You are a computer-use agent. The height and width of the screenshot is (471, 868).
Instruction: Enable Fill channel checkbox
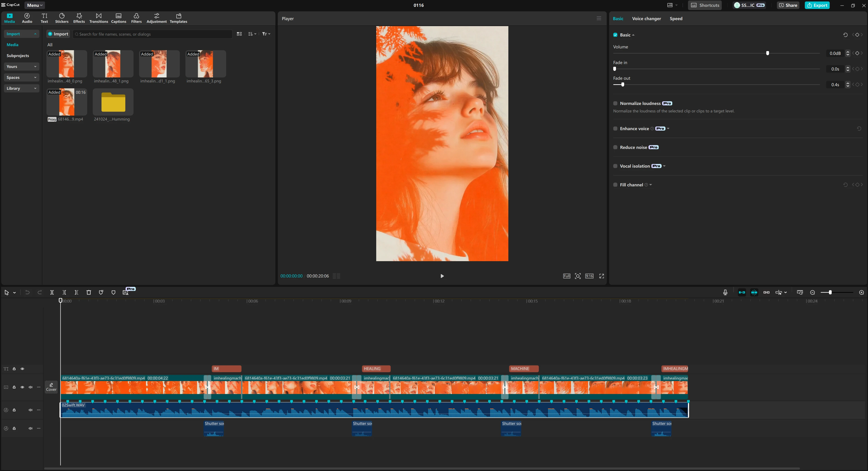click(615, 184)
